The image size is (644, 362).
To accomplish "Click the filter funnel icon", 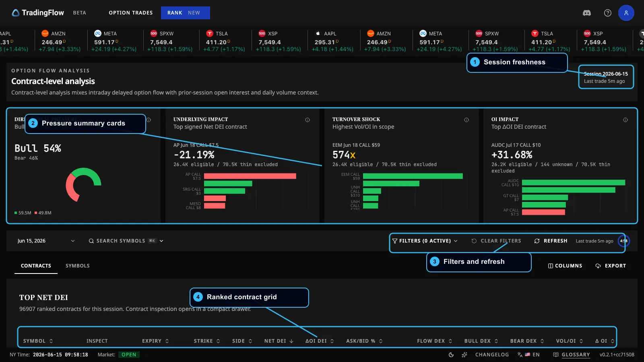I will 395,241.
